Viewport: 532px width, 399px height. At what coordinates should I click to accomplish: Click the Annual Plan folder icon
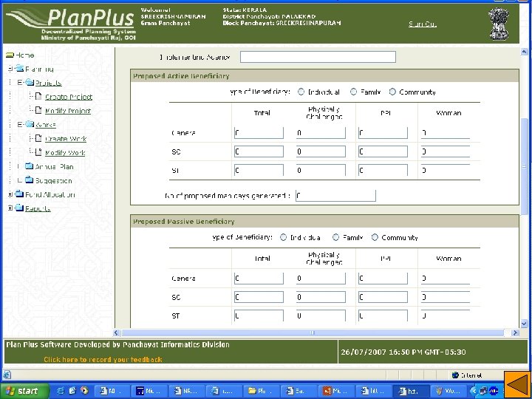tap(30, 166)
